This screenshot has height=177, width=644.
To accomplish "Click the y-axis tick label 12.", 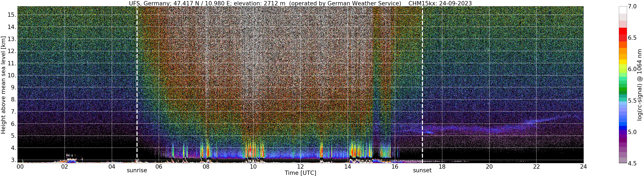I will tap(12, 51).
